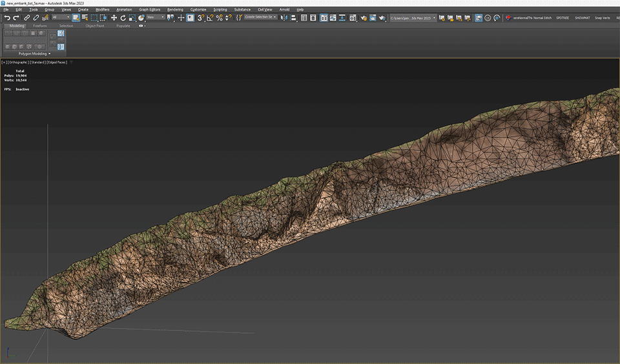Open the View reference coordinate system dropdown

(156, 17)
